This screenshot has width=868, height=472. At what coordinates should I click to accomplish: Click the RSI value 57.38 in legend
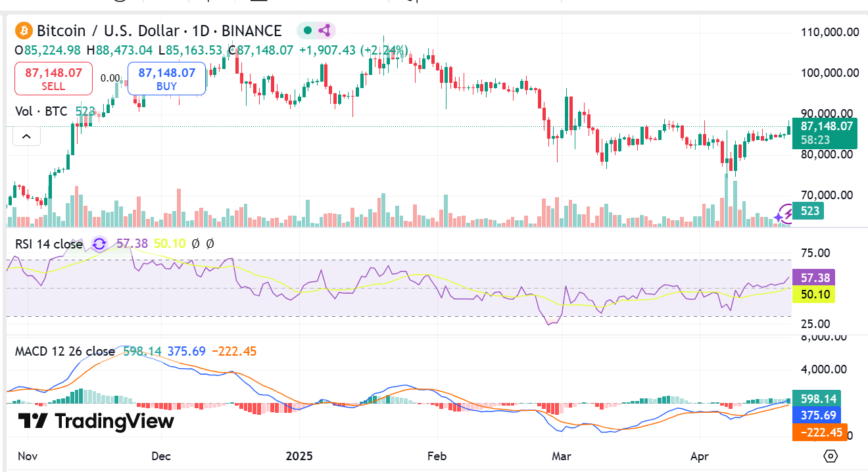pyautogui.click(x=132, y=244)
